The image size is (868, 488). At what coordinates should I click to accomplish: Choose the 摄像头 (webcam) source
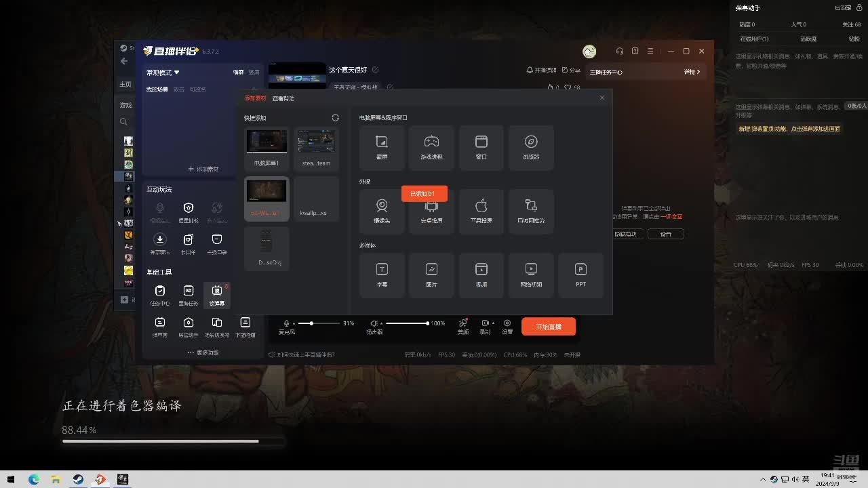[382, 210]
